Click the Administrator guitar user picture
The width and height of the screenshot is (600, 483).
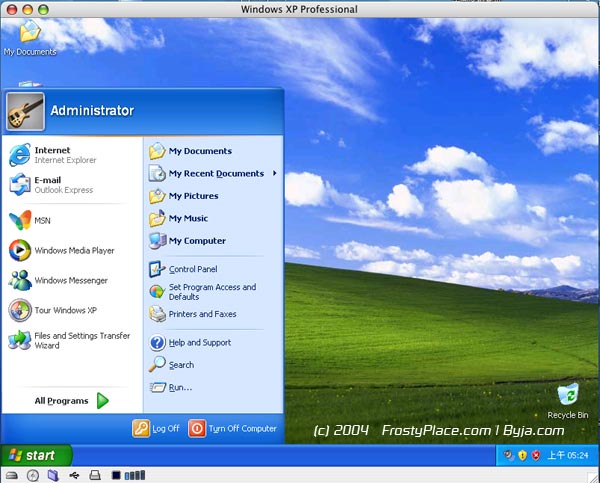point(25,111)
